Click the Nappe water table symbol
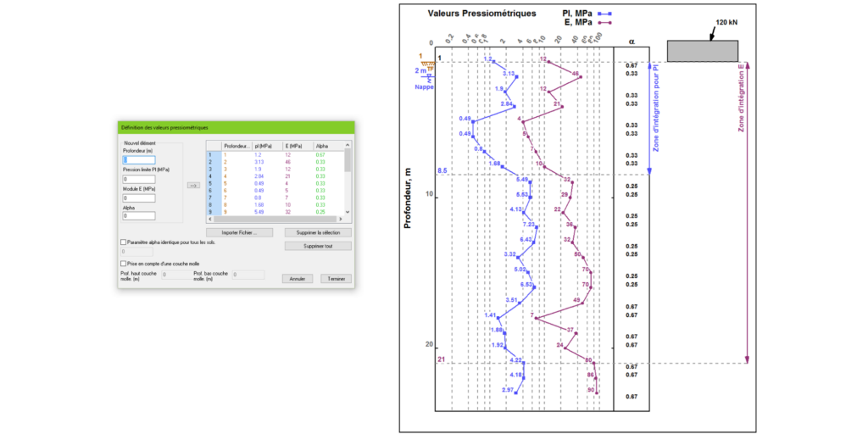 (430, 78)
